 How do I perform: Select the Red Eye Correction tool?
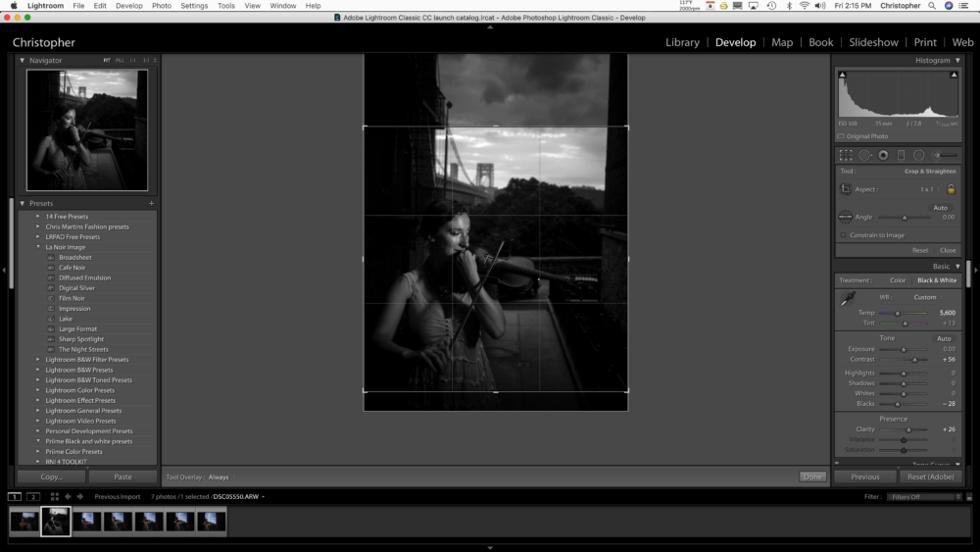(x=883, y=155)
